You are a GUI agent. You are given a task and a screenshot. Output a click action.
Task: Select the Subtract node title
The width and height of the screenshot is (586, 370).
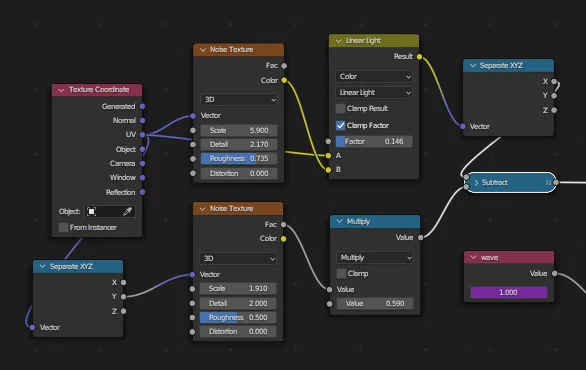coord(494,182)
